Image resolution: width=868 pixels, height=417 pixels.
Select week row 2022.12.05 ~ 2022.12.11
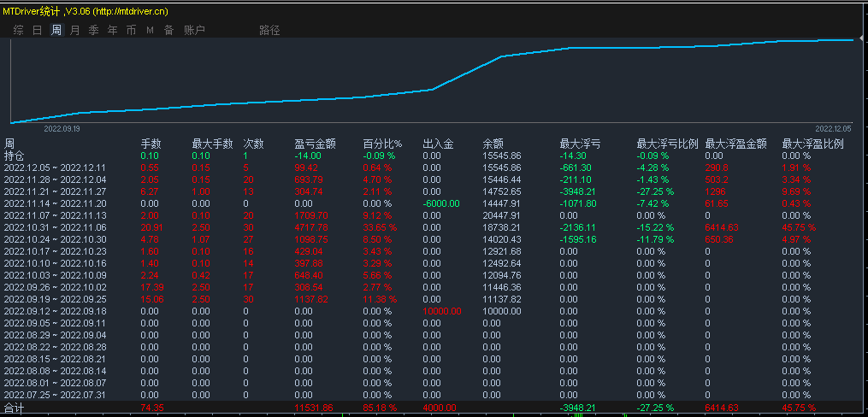click(55, 167)
